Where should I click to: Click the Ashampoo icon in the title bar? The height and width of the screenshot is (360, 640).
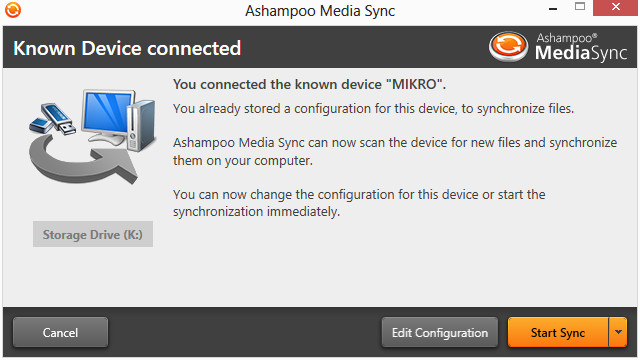[13, 10]
